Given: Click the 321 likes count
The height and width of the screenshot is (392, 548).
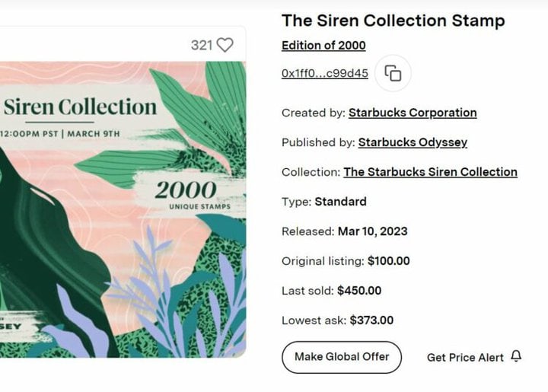Looking at the screenshot, I should (202, 45).
